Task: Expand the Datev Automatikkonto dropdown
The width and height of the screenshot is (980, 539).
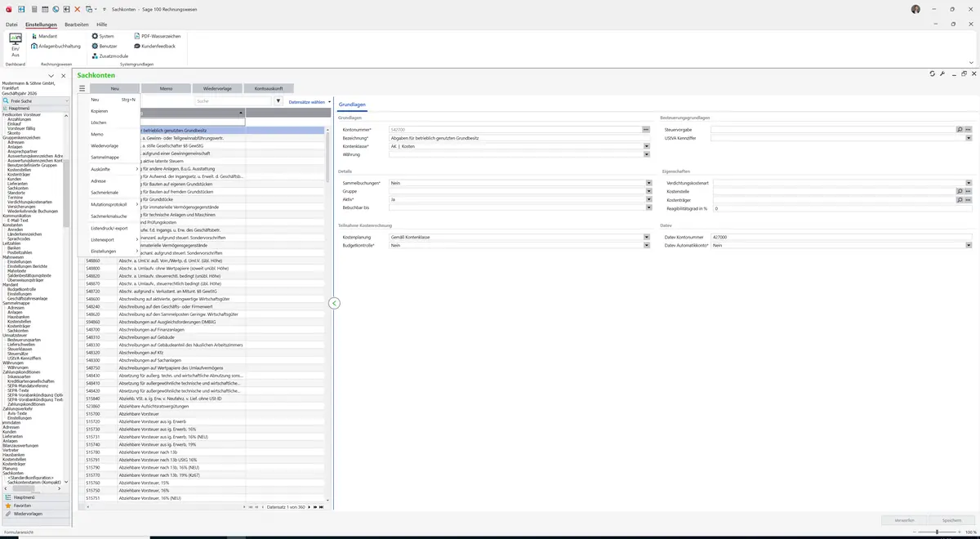Action: pos(969,245)
